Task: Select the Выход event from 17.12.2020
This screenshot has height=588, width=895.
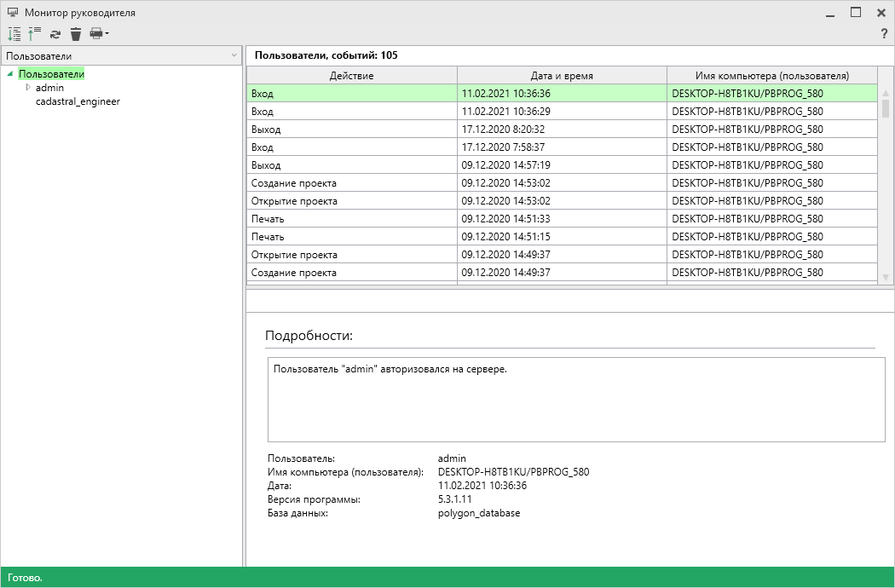Action: click(351, 130)
